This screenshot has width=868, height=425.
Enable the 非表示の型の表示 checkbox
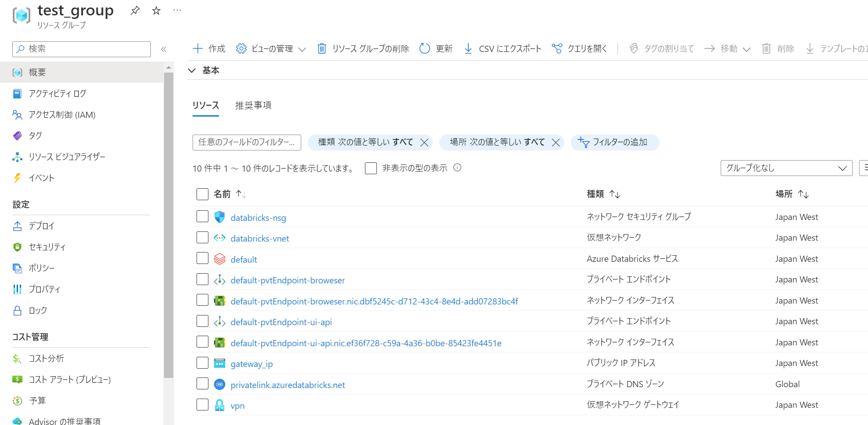pyautogui.click(x=371, y=168)
